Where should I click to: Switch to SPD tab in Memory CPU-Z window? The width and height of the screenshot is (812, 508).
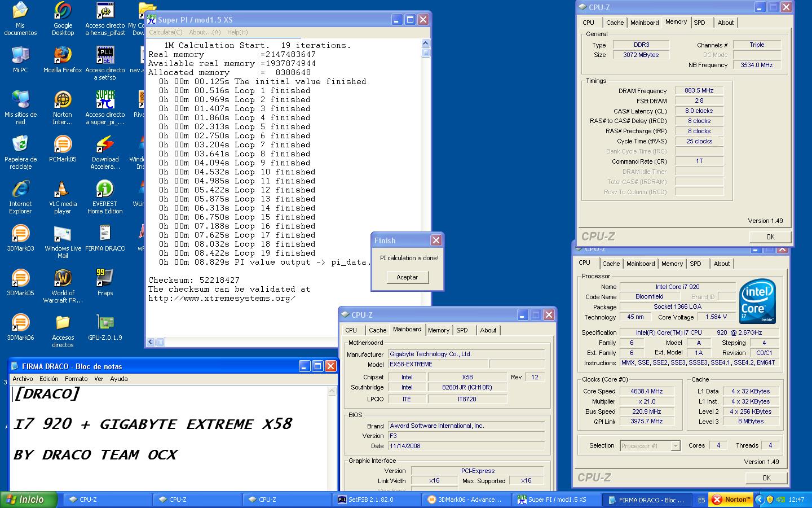point(700,23)
